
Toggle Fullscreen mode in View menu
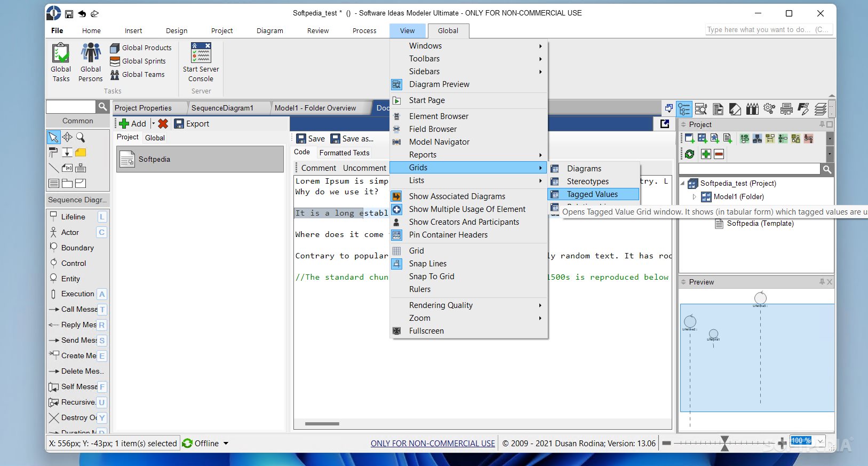pos(469,331)
